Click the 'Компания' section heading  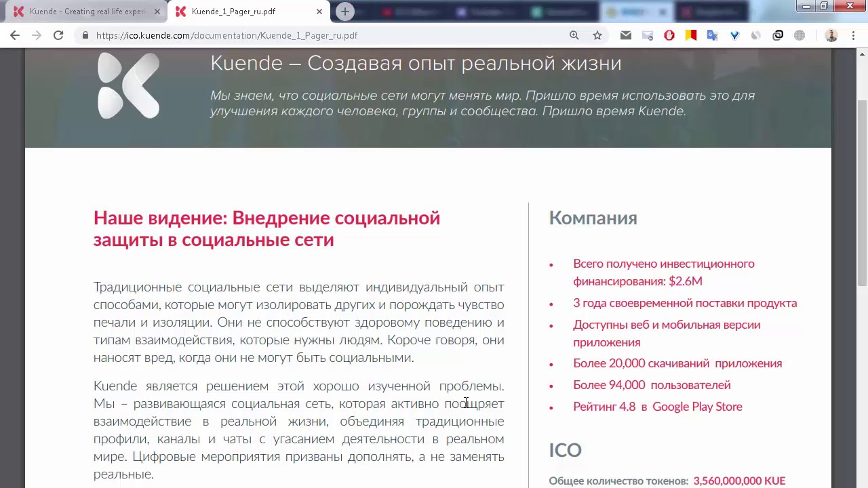click(593, 218)
